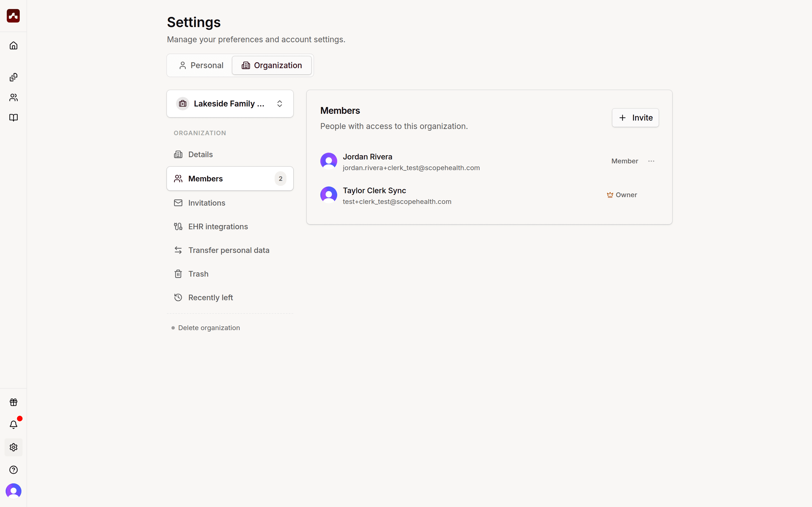Click the user avatar at bottom left
The image size is (812, 507).
(x=14, y=491)
